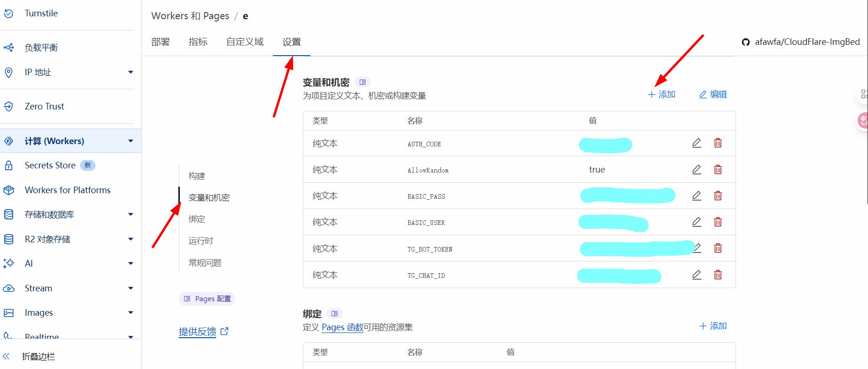Click the Stream cloud icon
This screenshot has height=369, width=868.
click(x=8, y=289)
